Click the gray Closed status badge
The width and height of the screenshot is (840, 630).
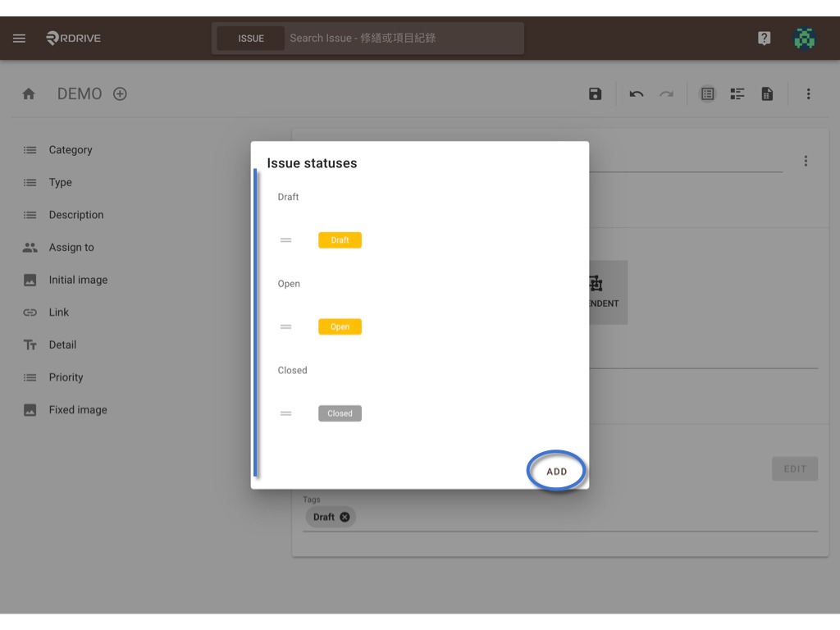(340, 413)
